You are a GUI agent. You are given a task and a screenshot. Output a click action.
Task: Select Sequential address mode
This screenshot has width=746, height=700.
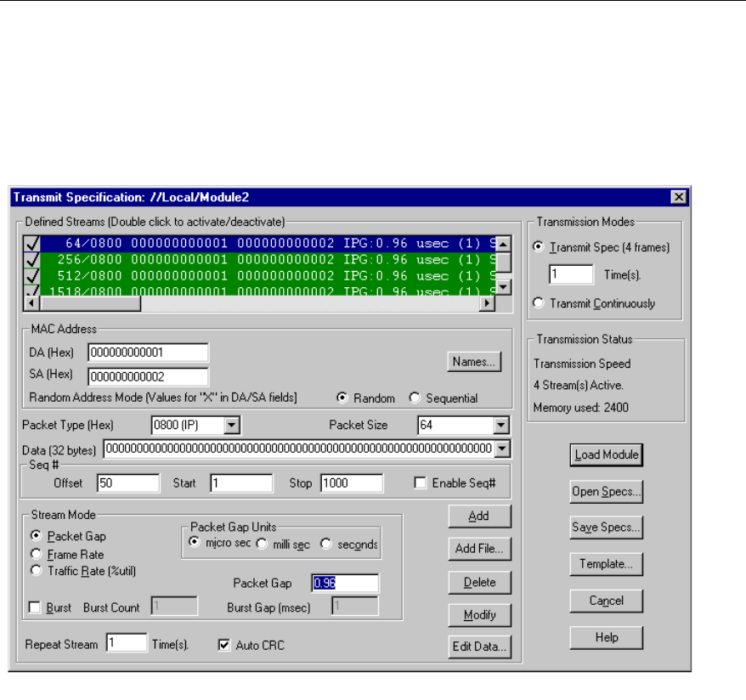tap(415, 398)
